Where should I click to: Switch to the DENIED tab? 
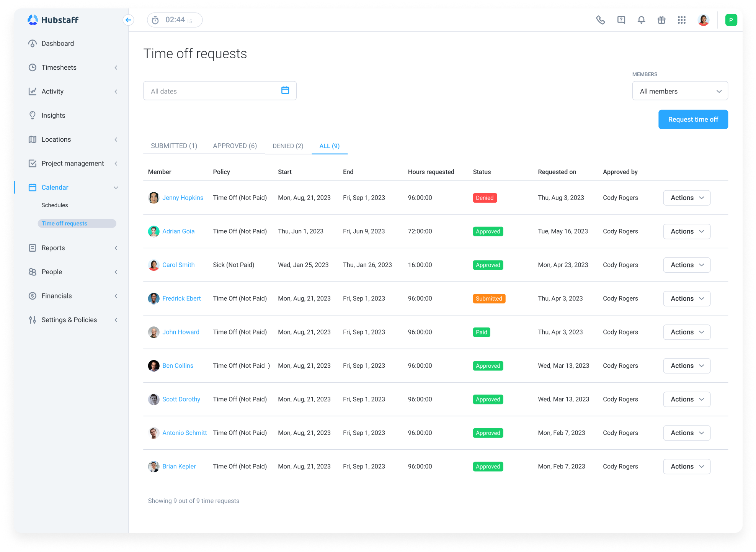pos(287,146)
